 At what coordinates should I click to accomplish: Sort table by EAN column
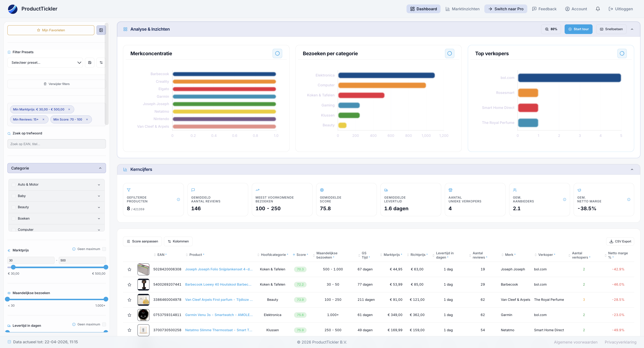point(160,255)
